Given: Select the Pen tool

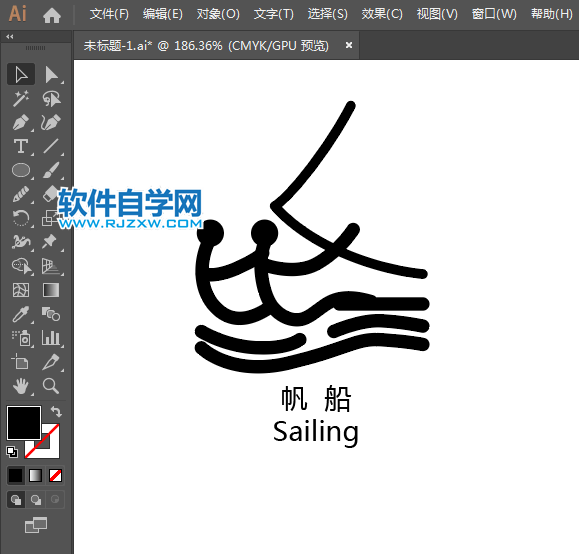Looking at the screenshot, I should pos(21,123).
